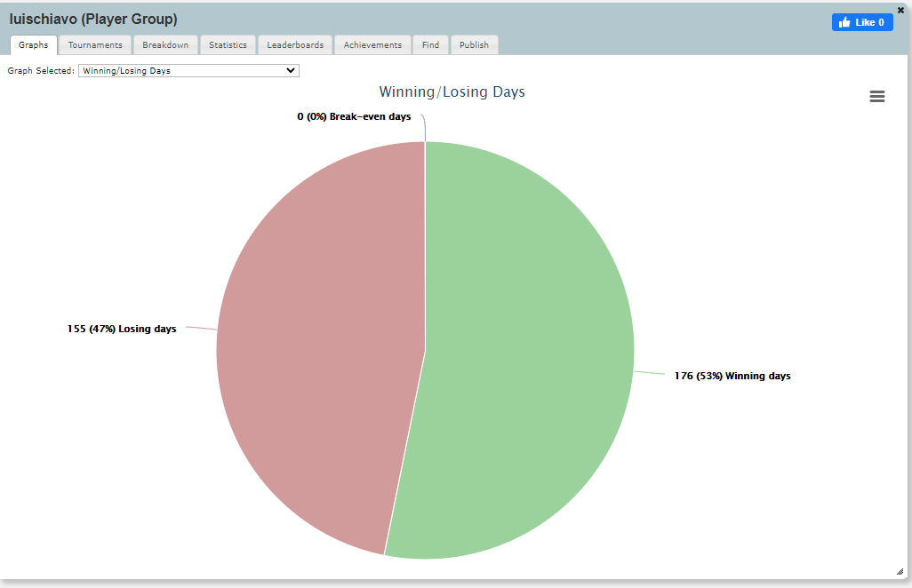Open the Find tab

click(430, 44)
